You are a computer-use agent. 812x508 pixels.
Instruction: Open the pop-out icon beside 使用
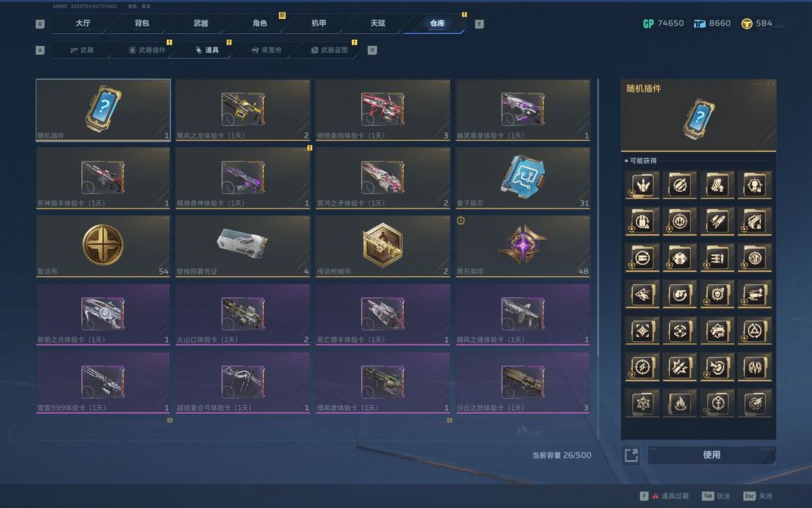pos(631,455)
